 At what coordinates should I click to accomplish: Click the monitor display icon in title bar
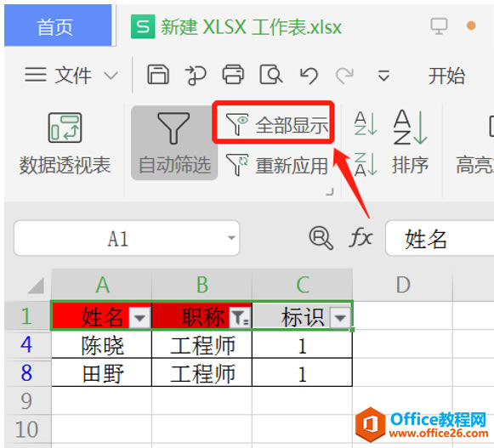[439, 26]
